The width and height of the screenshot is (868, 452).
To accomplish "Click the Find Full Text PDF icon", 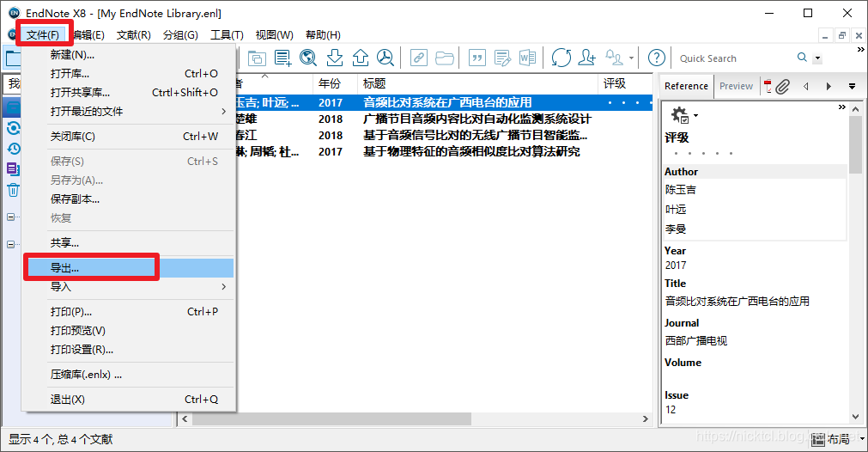I will (x=385, y=58).
